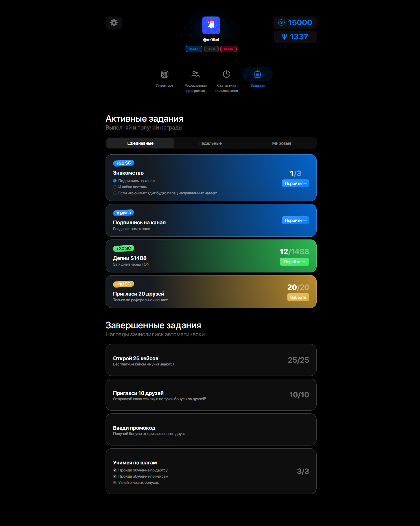Click Перейти on Депни $1488 card

(x=294, y=262)
